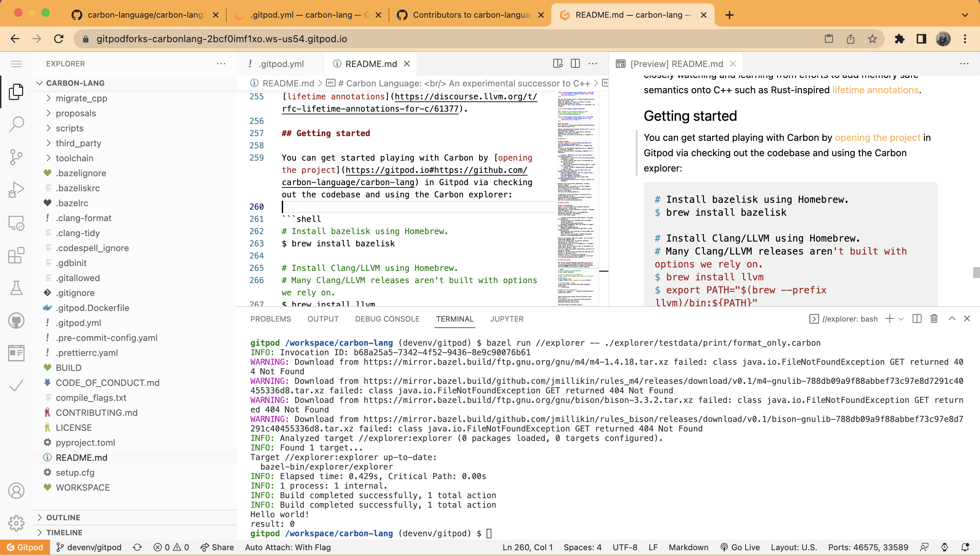Expand the OUTLINE section
Image resolution: width=980 pixels, height=556 pixels.
click(x=63, y=517)
